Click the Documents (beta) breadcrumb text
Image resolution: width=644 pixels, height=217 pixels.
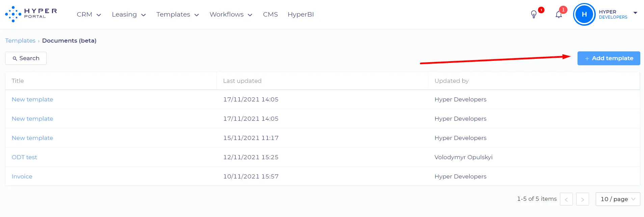click(69, 41)
